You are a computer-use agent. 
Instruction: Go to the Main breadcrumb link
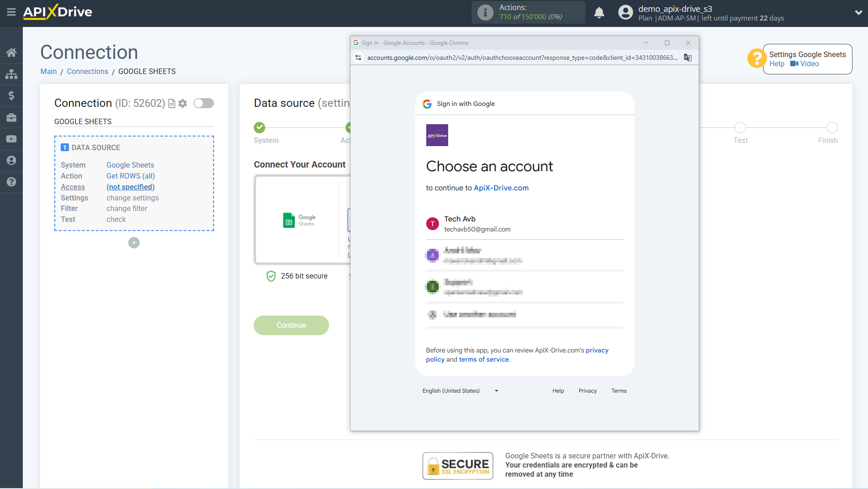tap(48, 71)
